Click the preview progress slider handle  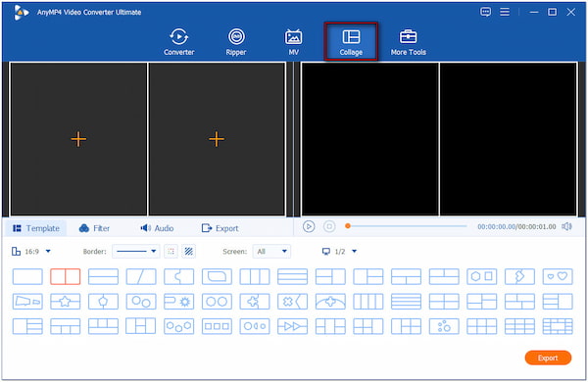click(348, 226)
